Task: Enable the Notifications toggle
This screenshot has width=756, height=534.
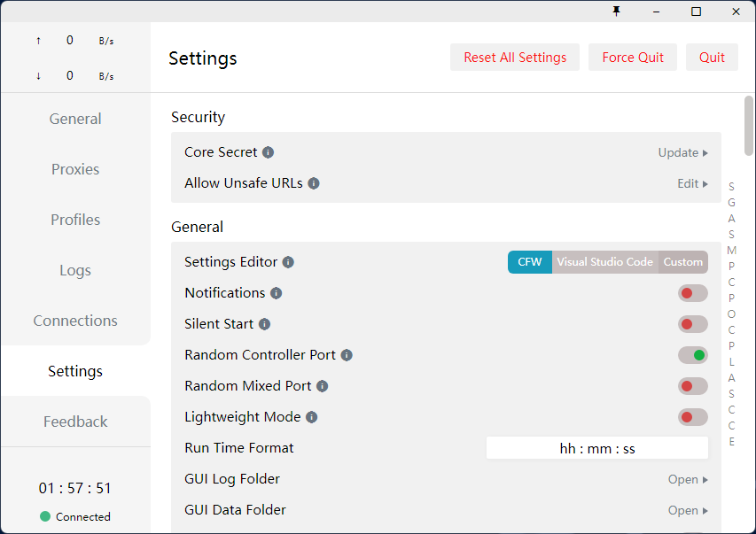Action: tap(692, 293)
